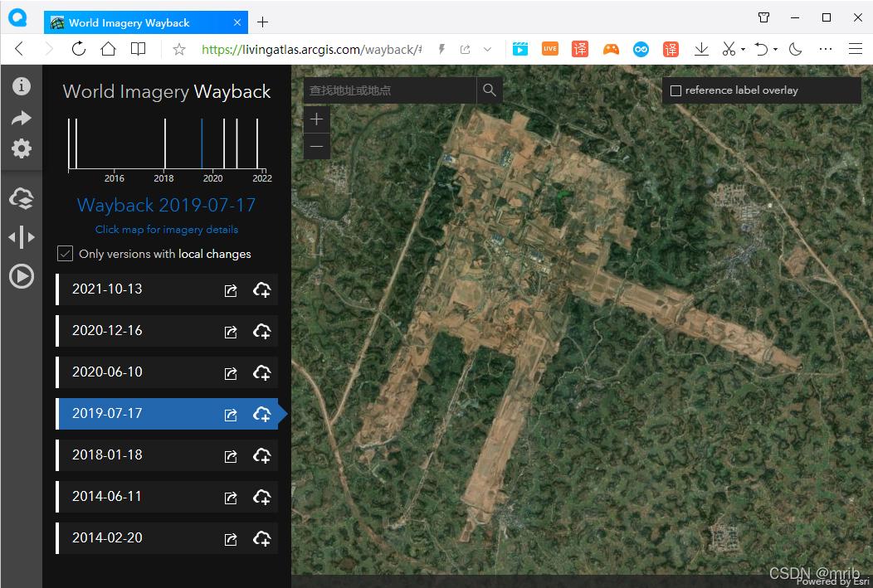Open 2020-06-10 version preview window icon
This screenshot has width=873, height=588.
click(231, 373)
